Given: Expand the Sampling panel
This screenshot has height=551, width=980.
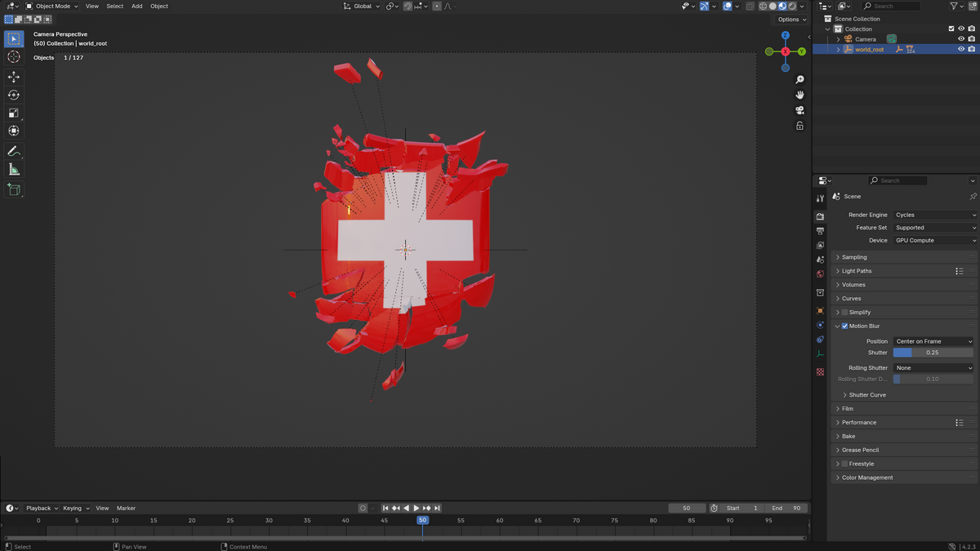Looking at the screenshot, I should [x=904, y=257].
